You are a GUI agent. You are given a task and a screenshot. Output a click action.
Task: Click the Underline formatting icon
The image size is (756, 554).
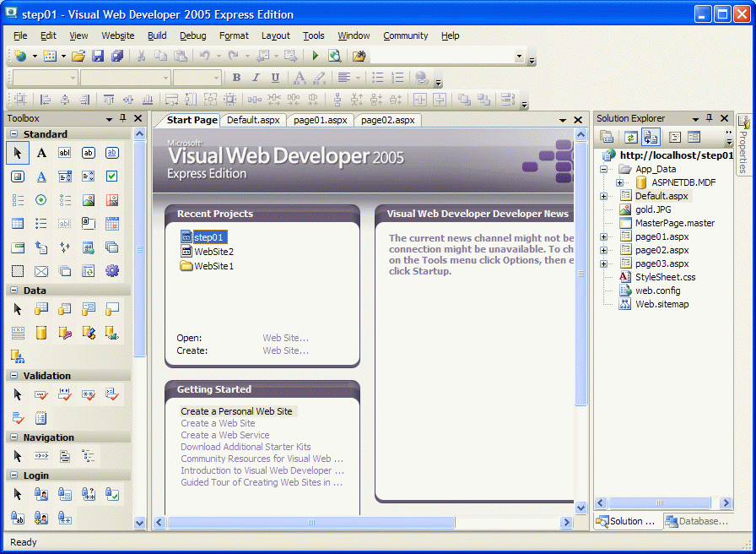pyautogui.click(x=275, y=78)
